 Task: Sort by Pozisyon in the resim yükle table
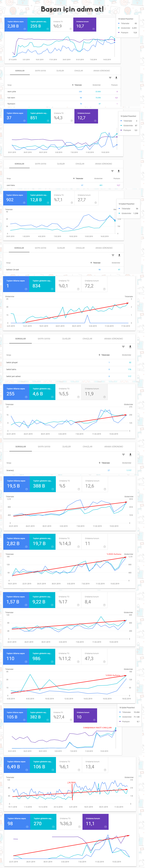pyautogui.click(x=115, y=85)
